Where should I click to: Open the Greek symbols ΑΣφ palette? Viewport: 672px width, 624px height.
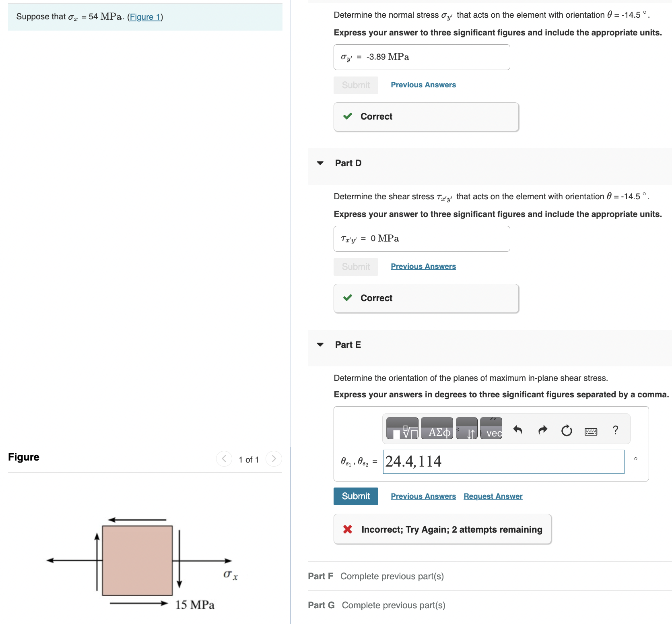437,429
